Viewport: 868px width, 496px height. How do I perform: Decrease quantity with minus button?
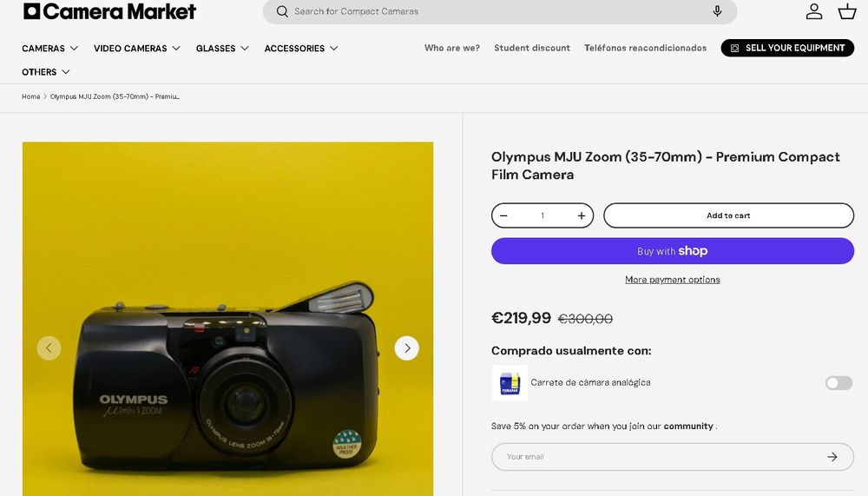click(x=503, y=215)
